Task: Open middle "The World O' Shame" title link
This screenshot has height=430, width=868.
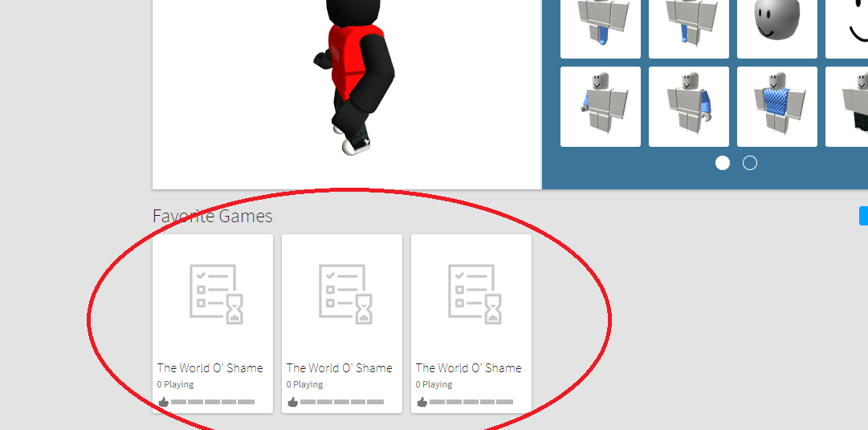Action: point(340,368)
